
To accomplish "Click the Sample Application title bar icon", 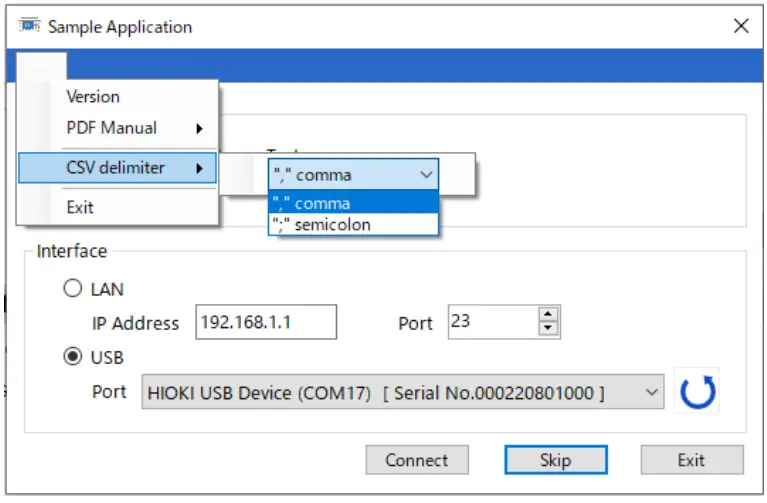I will coord(29,26).
